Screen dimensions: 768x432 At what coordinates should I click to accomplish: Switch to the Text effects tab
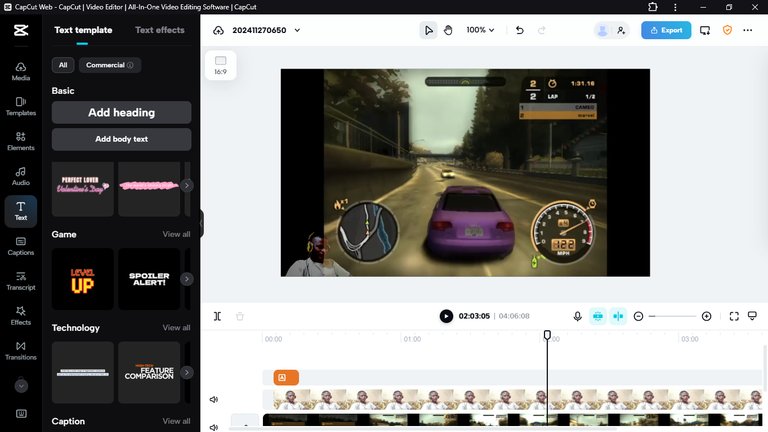point(160,30)
